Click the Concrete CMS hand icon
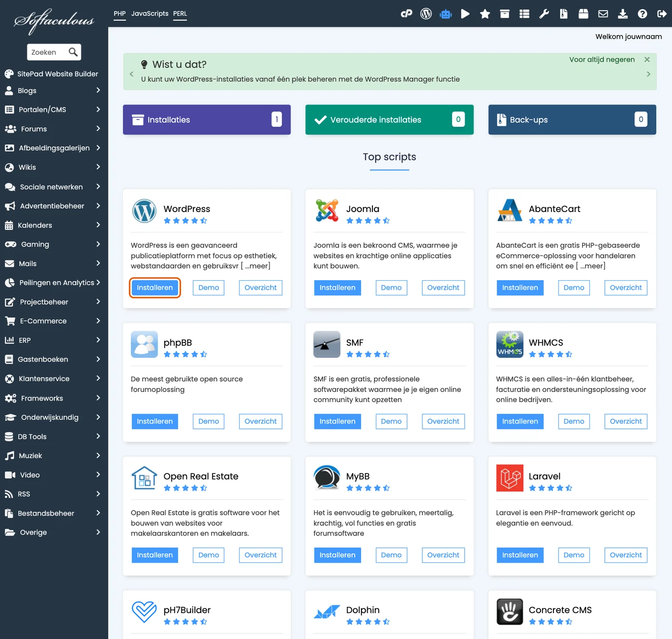 [x=510, y=612]
